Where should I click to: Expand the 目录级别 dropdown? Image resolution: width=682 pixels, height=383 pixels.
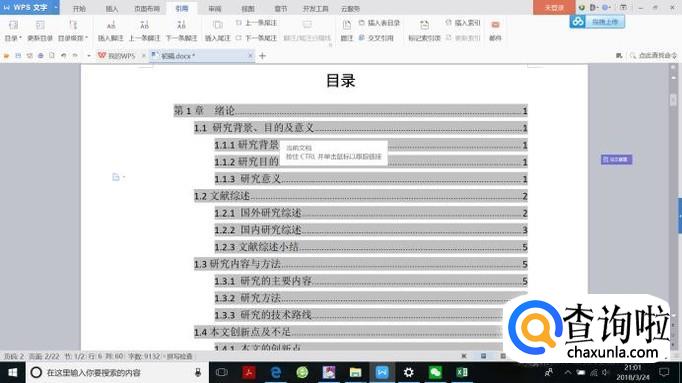coord(73,38)
